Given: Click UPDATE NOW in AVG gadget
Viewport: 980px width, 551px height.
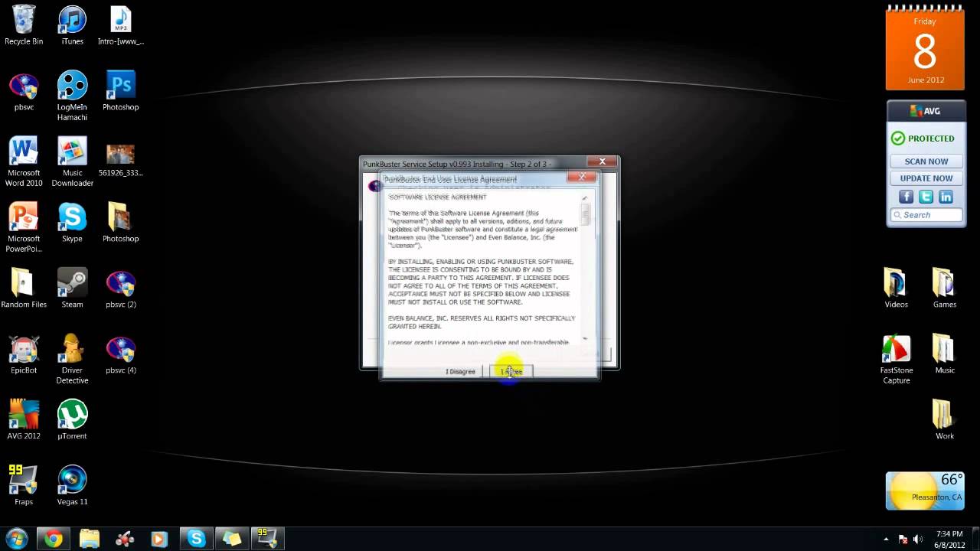Looking at the screenshot, I should (x=926, y=178).
